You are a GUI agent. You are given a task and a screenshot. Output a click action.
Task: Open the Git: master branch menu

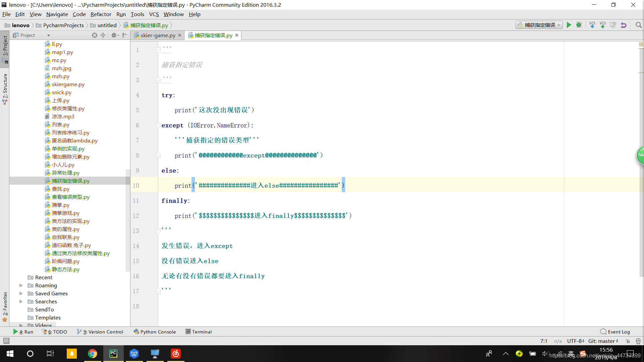[603, 341]
